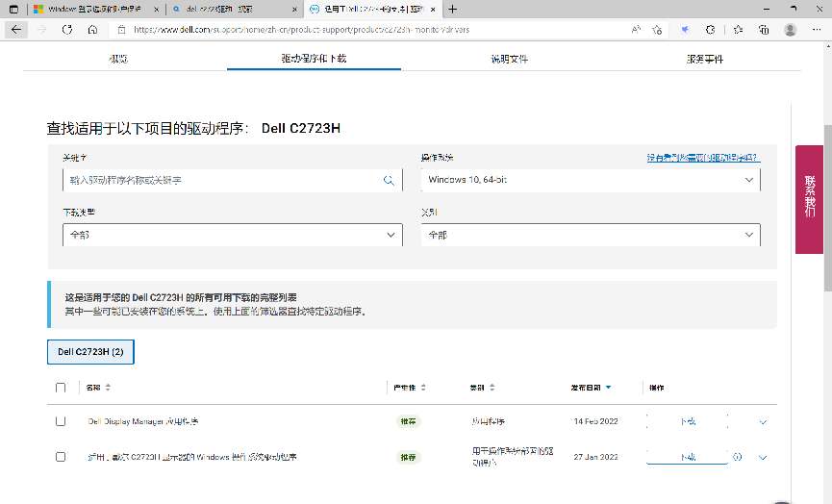
Task: Download the Dell Display Manager application
Action: (x=687, y=421)
